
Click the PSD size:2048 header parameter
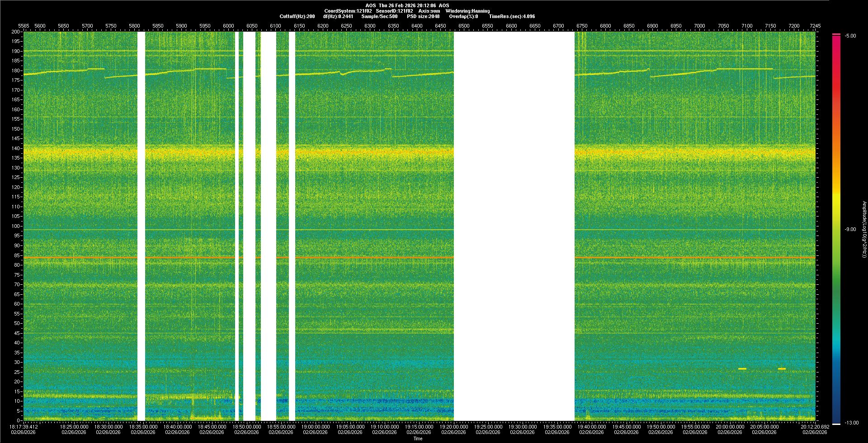click(x=423, y=16)
